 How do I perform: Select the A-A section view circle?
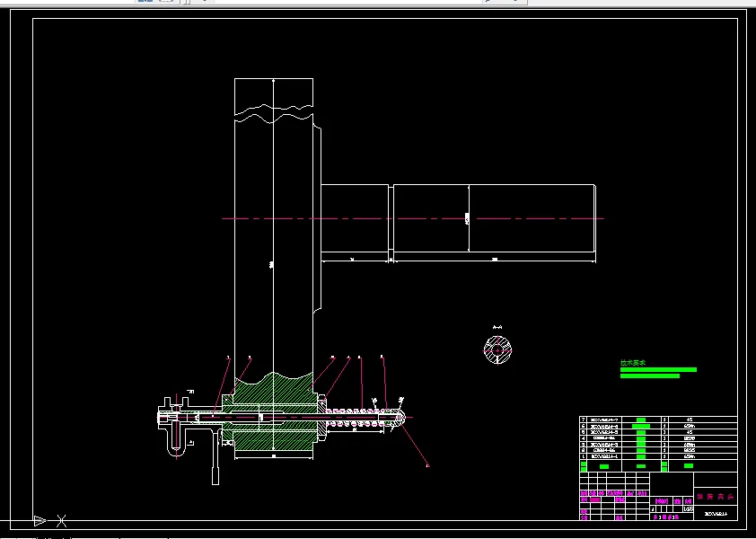(x=497, y=350)
